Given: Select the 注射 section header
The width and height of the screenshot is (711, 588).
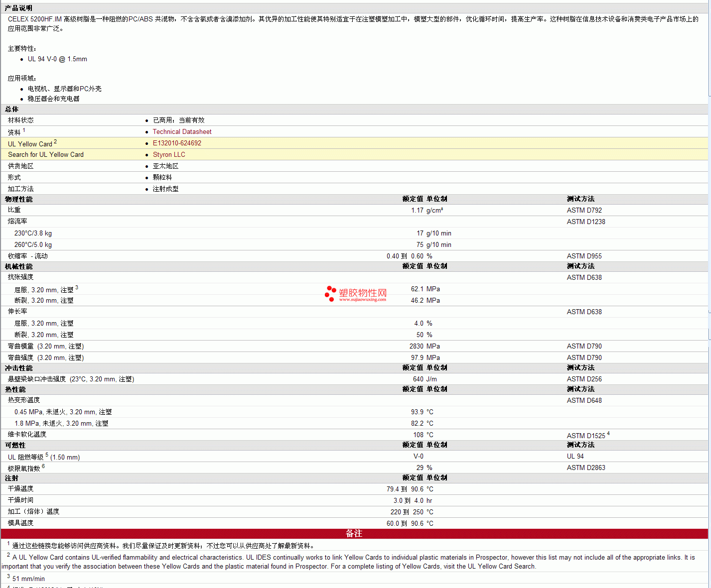Looking at the screenshot, I should click(11, 478).
